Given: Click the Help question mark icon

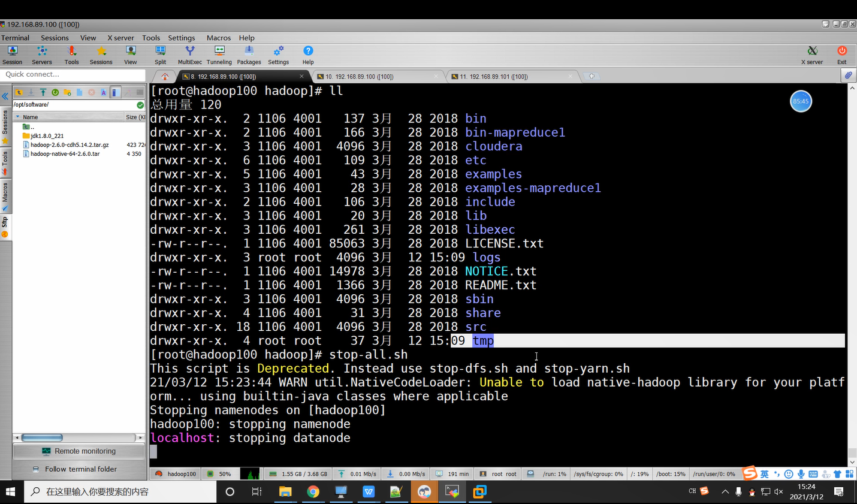Looking at the screenshot, I should pos(308,55).
